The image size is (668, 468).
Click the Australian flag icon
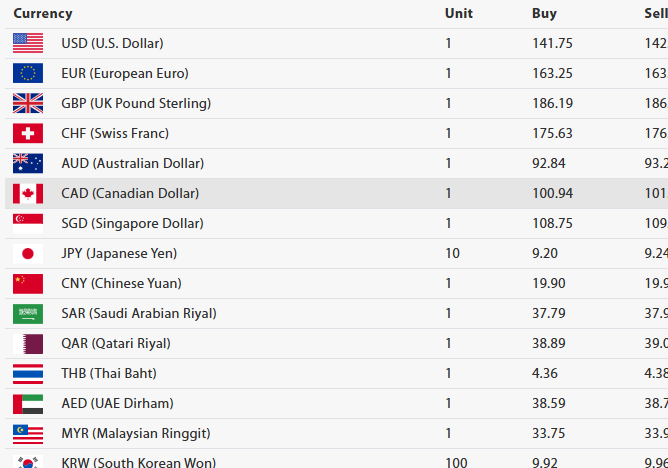point(28,163)
